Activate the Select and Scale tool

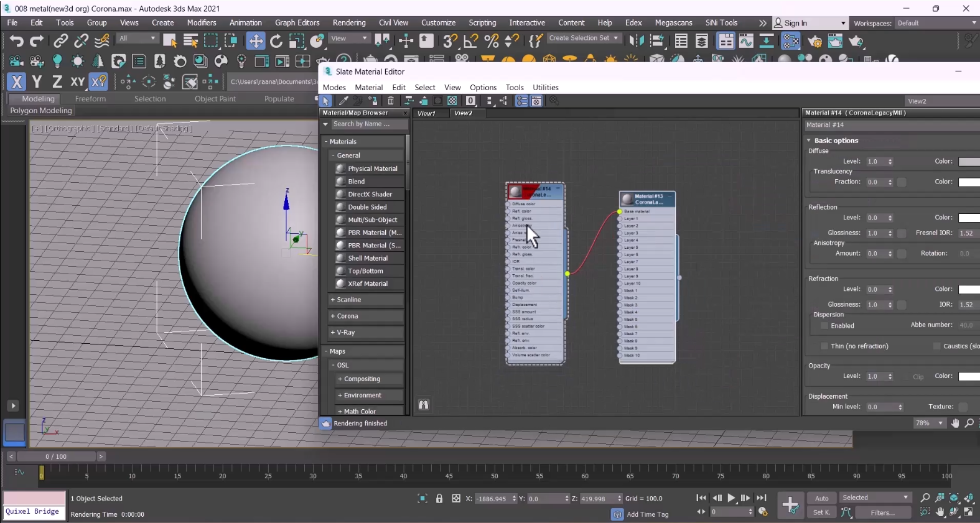297,41
